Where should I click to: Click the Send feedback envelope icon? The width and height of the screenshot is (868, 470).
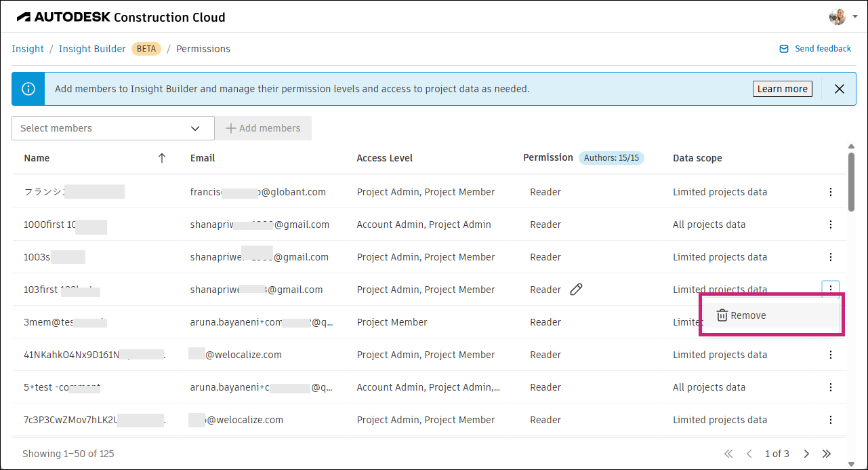pos(785,48)
